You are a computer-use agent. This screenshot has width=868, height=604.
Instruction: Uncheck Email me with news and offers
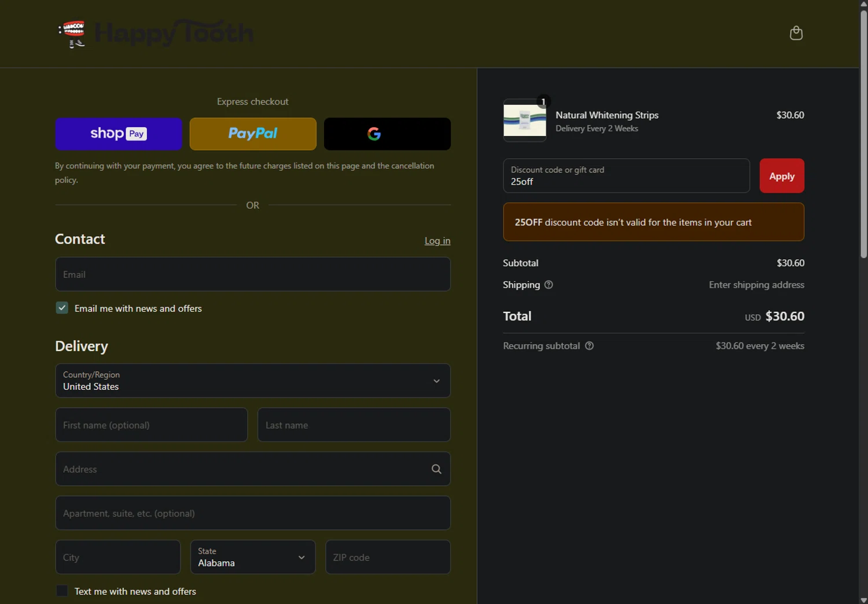(62, 308)
